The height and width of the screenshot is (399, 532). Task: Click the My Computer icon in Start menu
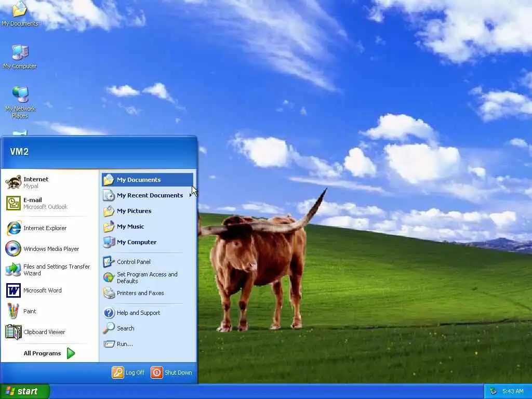tap(109, 242)
